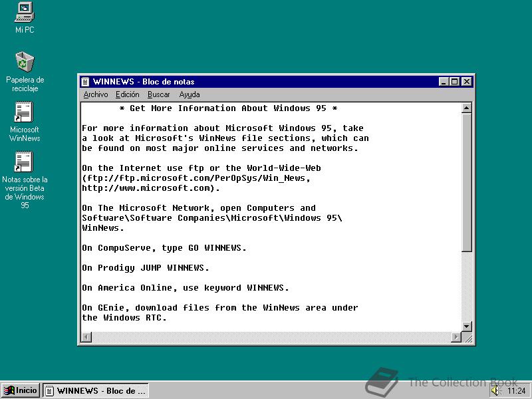Viewport: 532px width, 399px height.
Task: Select the Mi PC desktop icon
Action: [25, 18]
